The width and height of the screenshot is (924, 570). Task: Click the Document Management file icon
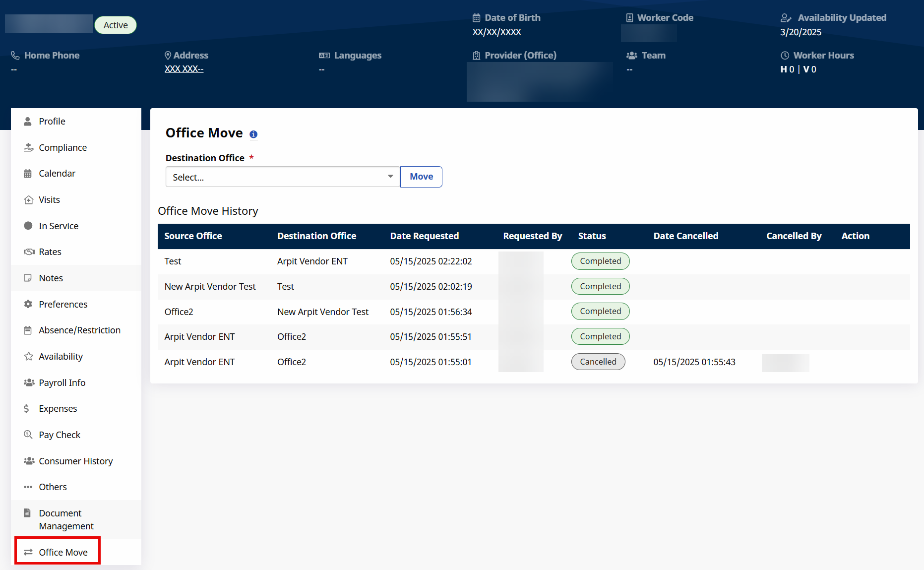point(27,513)
